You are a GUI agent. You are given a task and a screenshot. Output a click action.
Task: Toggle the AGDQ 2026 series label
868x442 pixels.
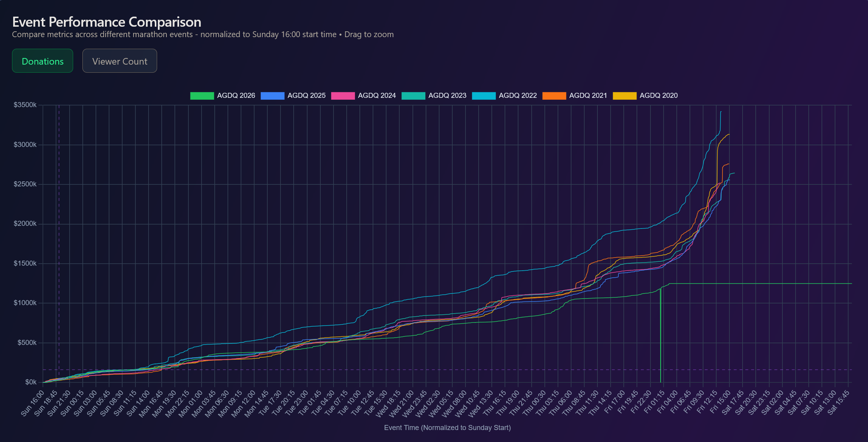click(236, 96)
